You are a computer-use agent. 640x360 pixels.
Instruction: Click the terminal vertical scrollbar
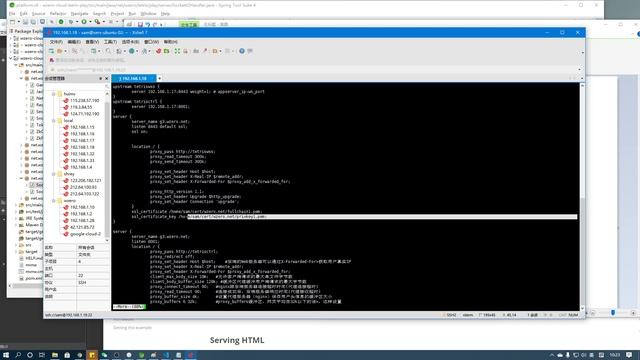tap(582, 196)
